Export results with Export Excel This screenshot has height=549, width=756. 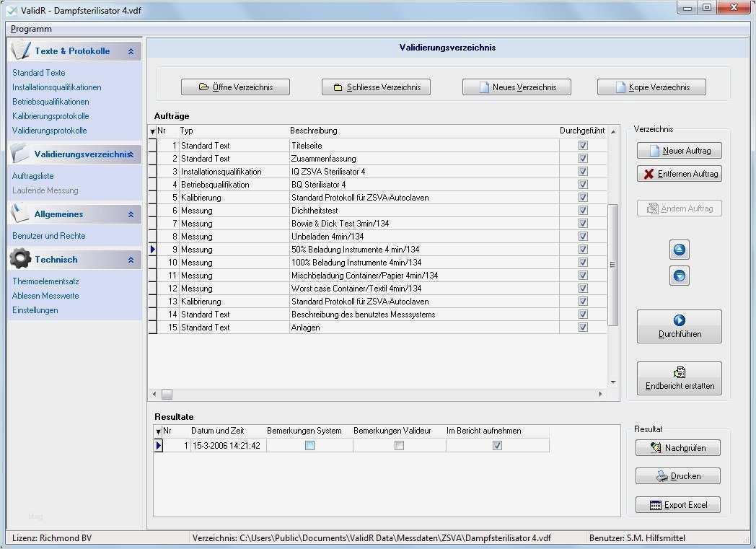678,505
